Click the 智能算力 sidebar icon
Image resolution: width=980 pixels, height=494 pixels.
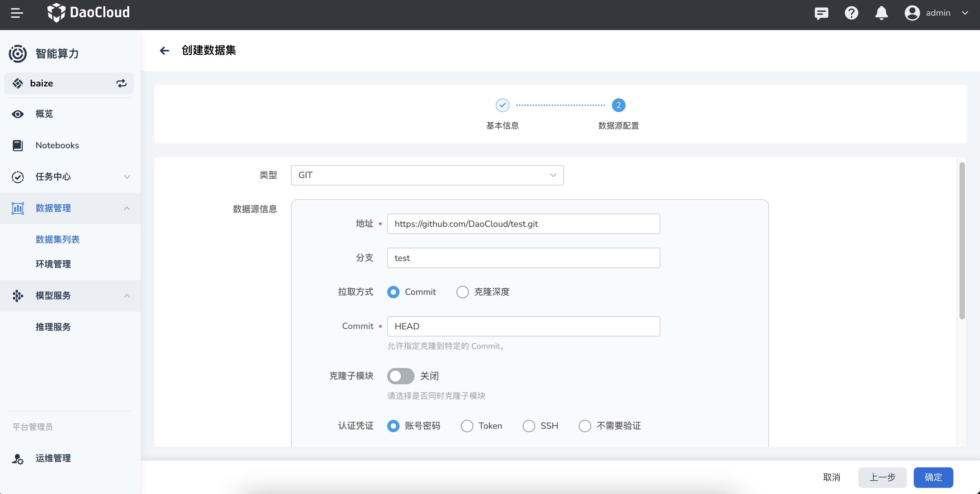click(17, 53)
